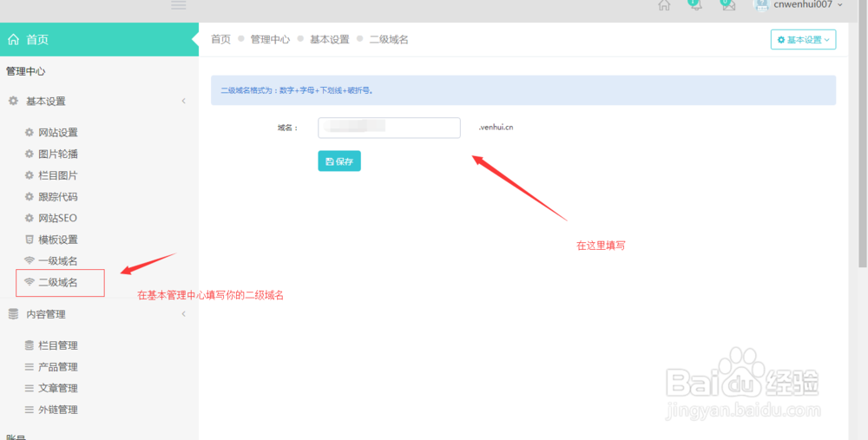The image size is (868, 440).
Task: Click the 保存 save button
Action: 339,161
